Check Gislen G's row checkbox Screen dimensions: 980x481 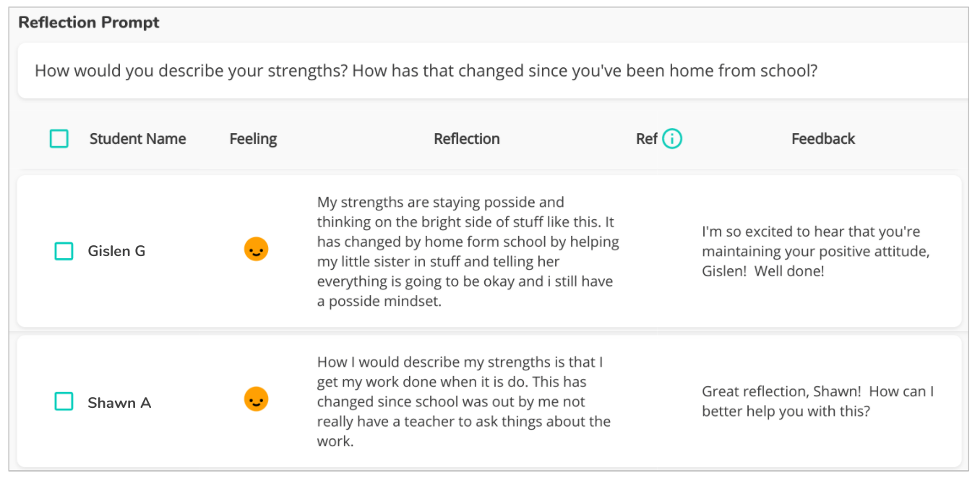pyautogui.click(x=63, y=250)
